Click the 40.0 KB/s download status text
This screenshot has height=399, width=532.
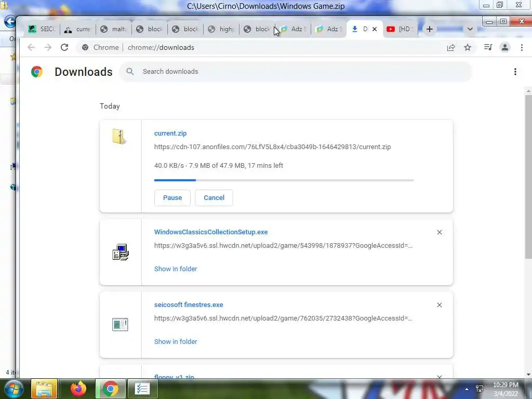219,166
